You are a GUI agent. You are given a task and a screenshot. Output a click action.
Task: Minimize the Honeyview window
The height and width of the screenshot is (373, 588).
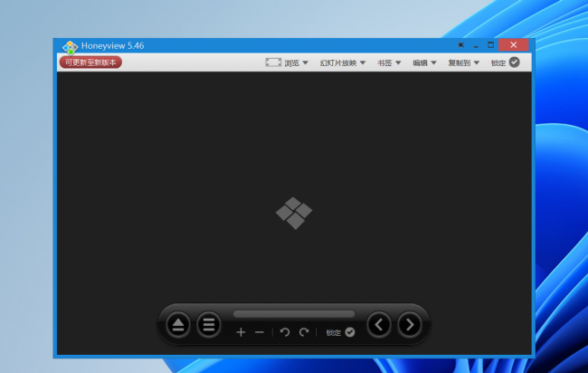[x=476, y=45]
